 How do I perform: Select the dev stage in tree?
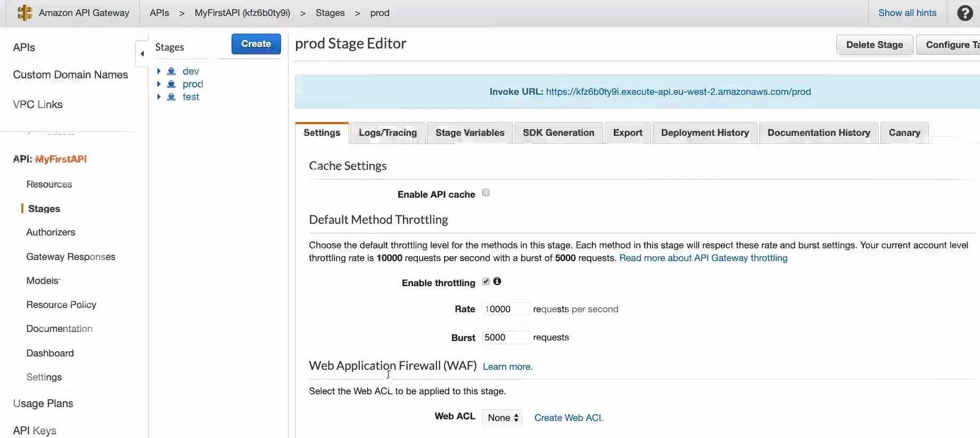click(191, 71)
